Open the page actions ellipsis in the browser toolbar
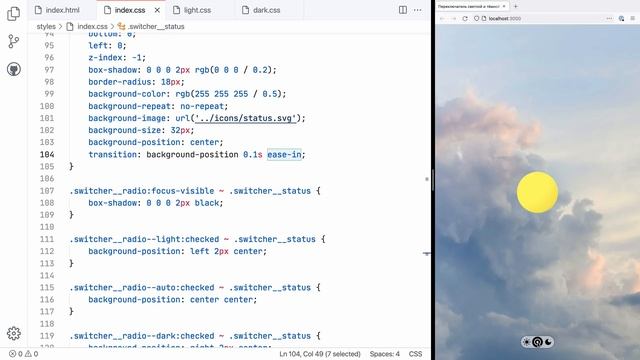The width and height of the screenshot is (640, 360). point(609,19)
